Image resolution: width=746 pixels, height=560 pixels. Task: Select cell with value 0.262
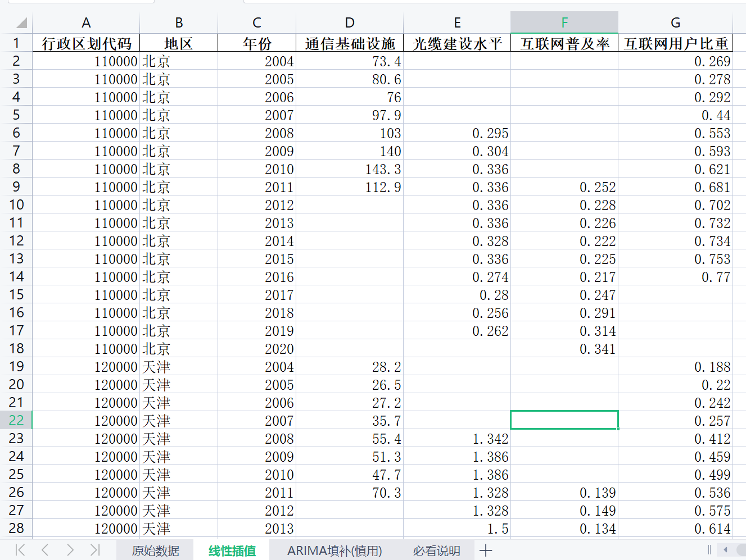457,330
